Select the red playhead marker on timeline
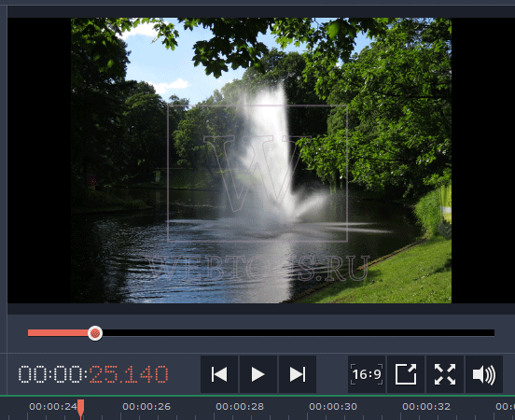 pos(81,409)
